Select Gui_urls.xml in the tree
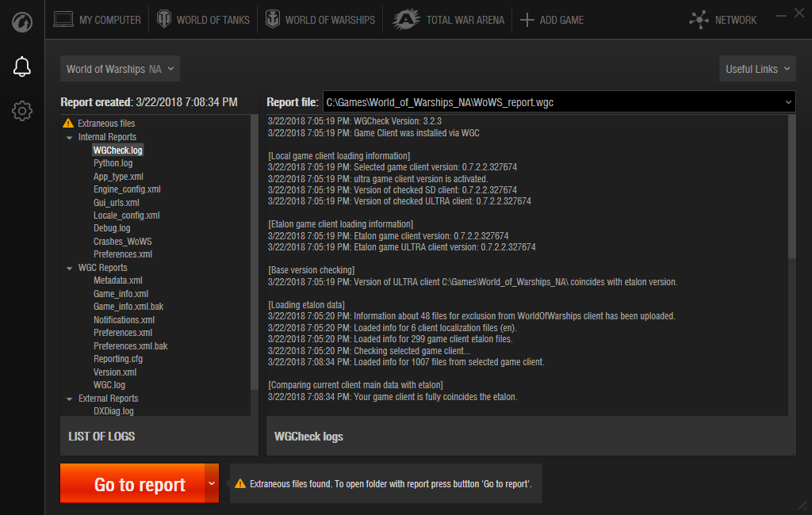Image resolution: width=812 pixels, height=515 pixels. coord(116,202)
